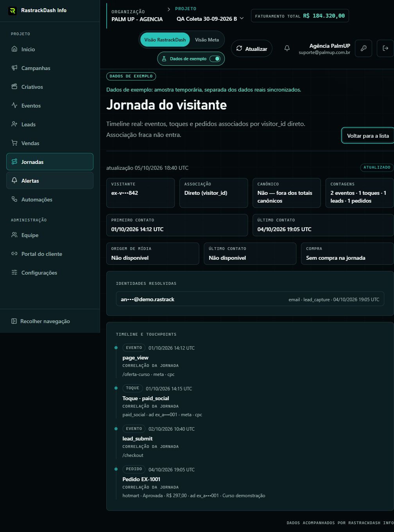Screen dimensions: 394x532
Task: Open Eventos in the sidebar
Action: click(x=50, y=106)
